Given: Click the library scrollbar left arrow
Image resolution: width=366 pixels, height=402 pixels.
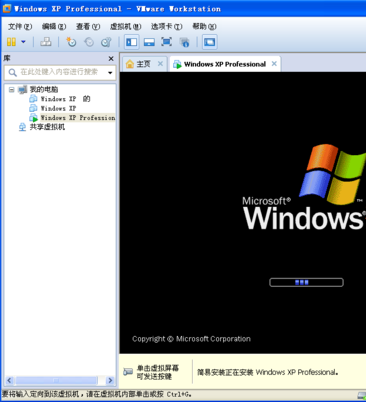Looking at the screenshot, I should tap(9, 380).
